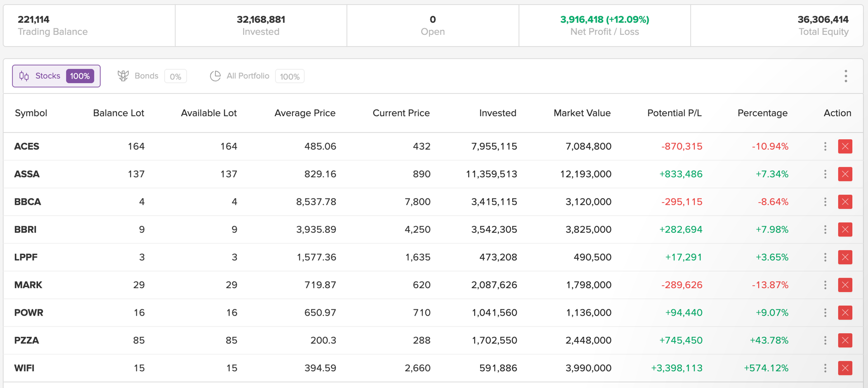Open the three-dot menu for POWR row

(x=825, y=312)
